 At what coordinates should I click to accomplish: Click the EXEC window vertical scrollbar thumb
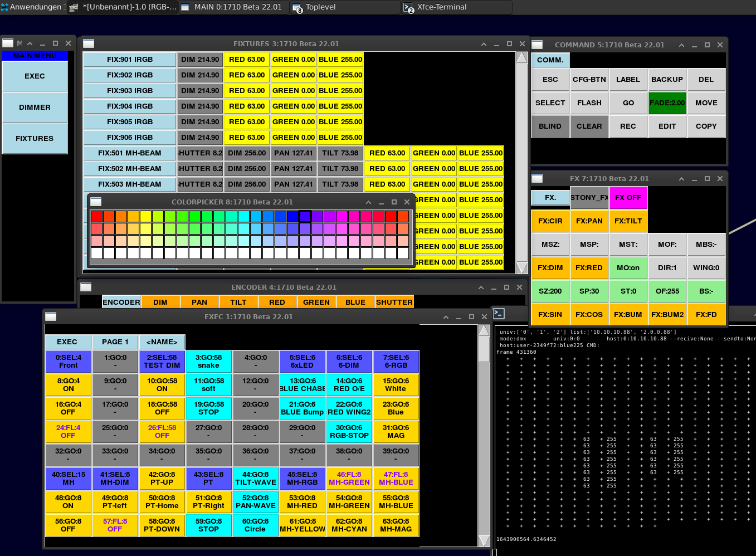click(484, 349)
